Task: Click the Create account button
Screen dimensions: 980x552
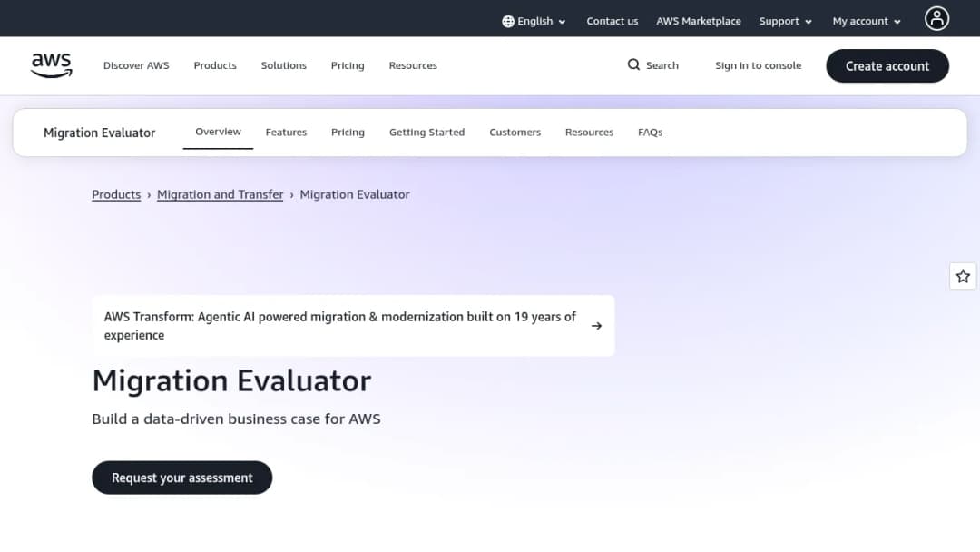Action: 887,65
